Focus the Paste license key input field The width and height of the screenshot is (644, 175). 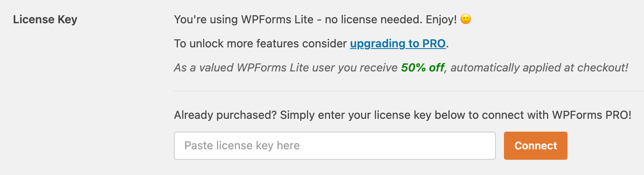click(334, 146)
